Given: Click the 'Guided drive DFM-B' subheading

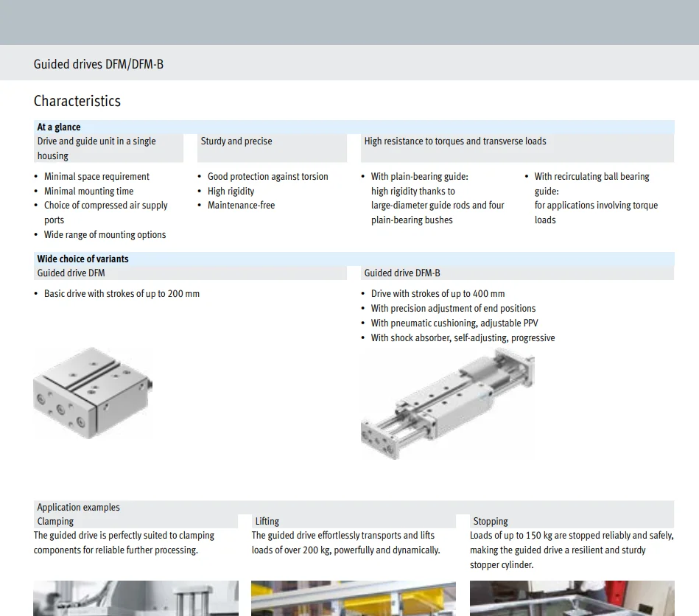Looking at the screenshot, I should coord(402,273).
